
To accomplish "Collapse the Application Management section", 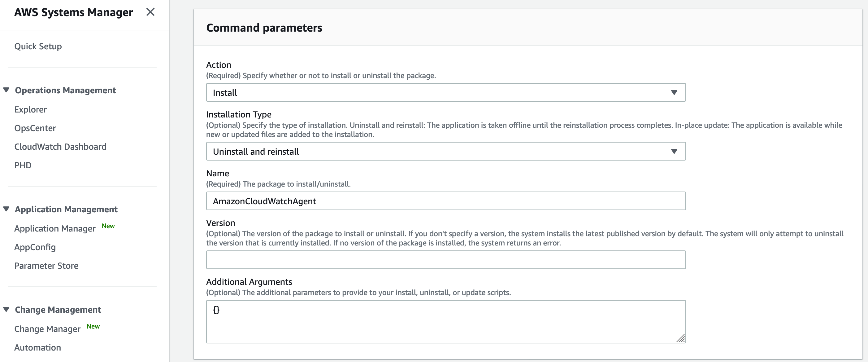I will click(7, 209).
